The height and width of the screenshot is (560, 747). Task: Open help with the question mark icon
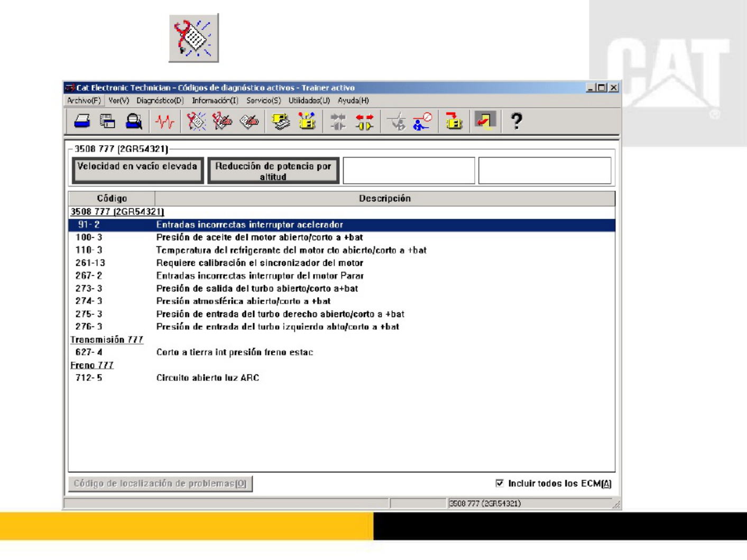[x=517, y=122]
